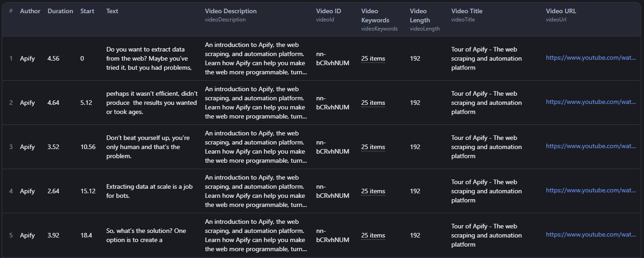
Task: Click the video description cell in row 1
Action: pyautogui.click(x=256, y=58)
